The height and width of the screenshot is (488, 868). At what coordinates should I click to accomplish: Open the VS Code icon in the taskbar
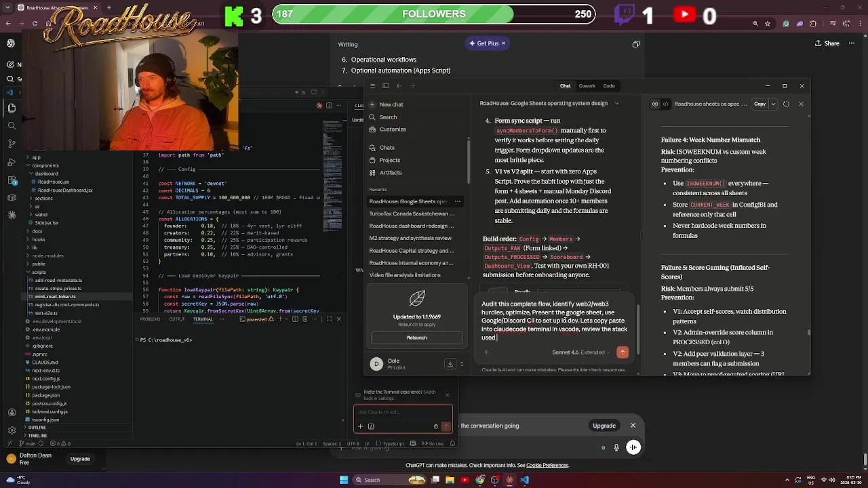pyautogui.click(x=525, y=480)
